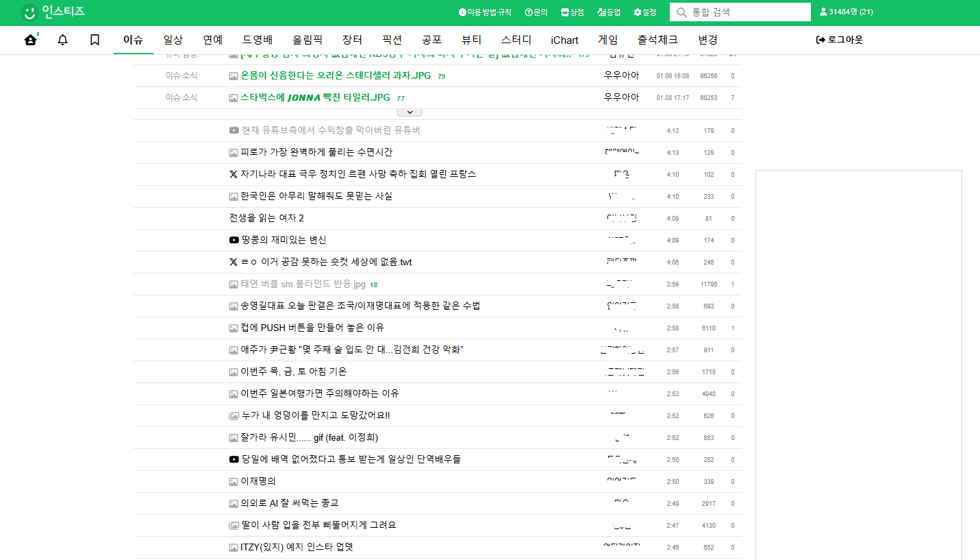Screen dimensions: 980x560
Task: Click multi-image icon on 딸이 사람 입을 post
Action: pyautogui.click(x=234, y=525)
